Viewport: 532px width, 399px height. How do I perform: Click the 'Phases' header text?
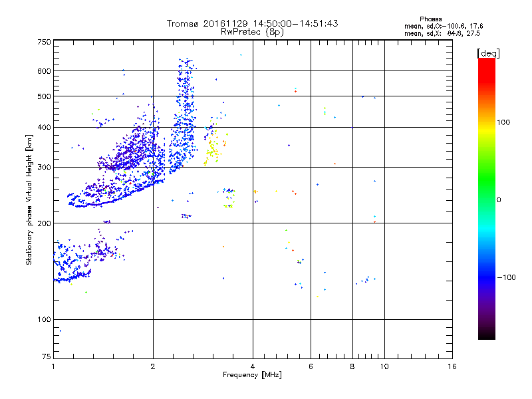pos(430,19)
